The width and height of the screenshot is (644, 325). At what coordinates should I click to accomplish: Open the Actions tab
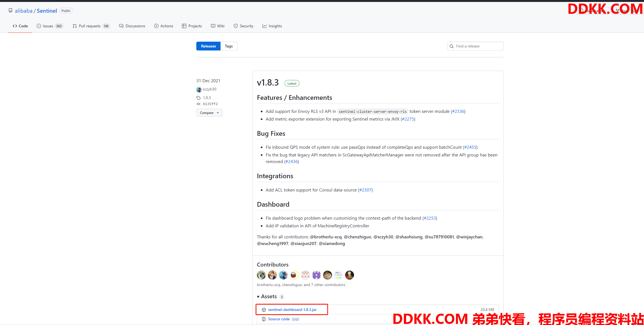coord(164,26)
